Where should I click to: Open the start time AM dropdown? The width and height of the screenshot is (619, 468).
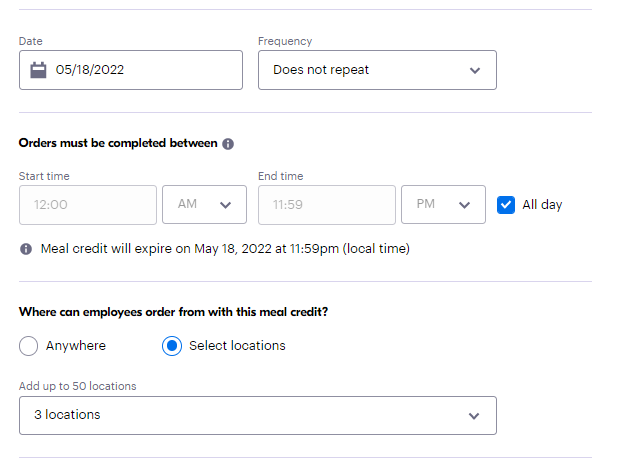coord(204,205)
